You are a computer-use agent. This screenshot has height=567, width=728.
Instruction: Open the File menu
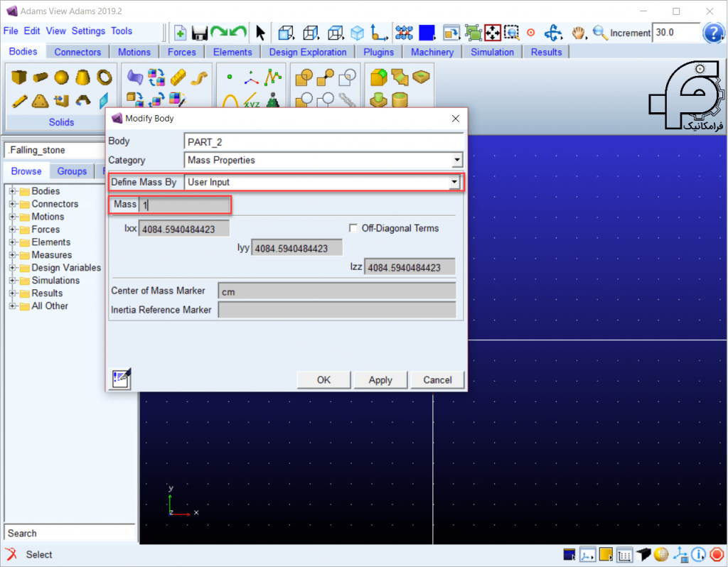click(11, 31)
